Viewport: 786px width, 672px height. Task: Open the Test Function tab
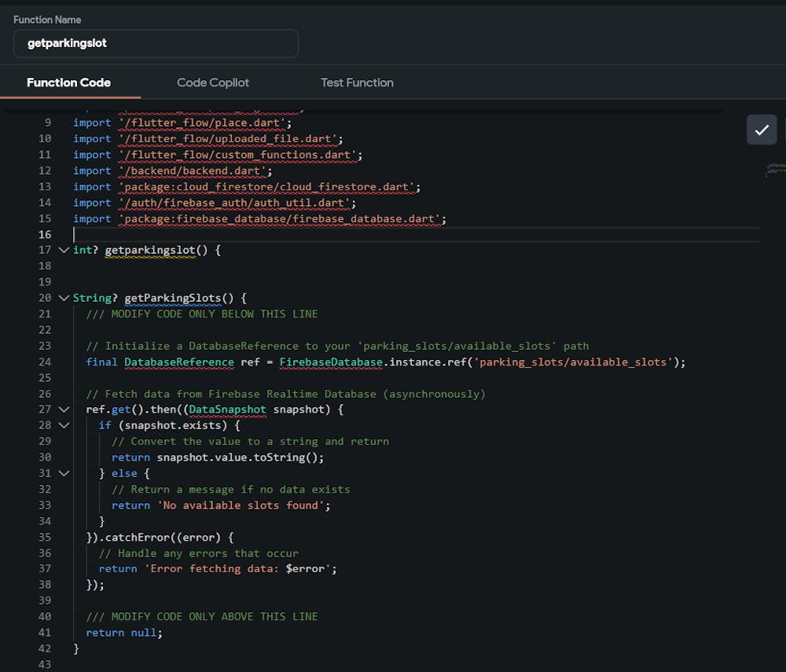point(357,83)
